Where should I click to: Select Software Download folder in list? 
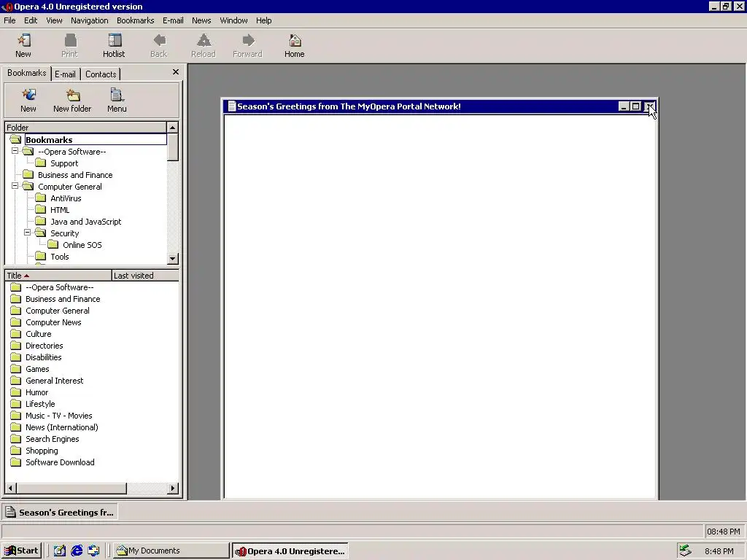point(60,462)
